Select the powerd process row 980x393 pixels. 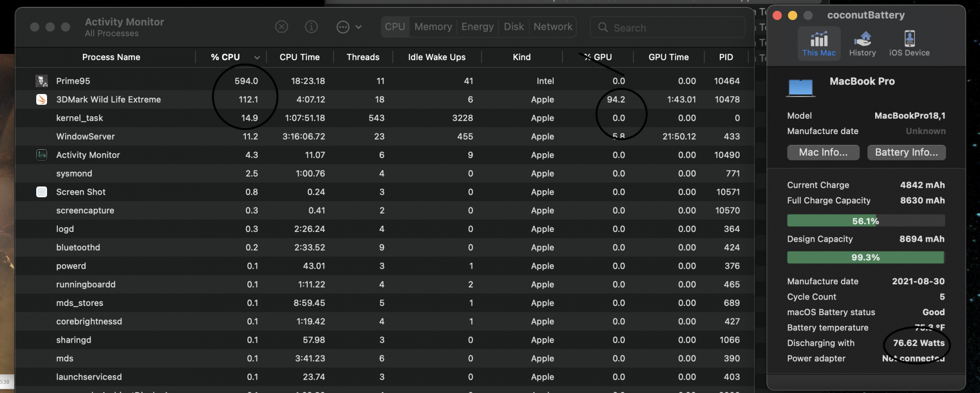(x=385, y=266)
